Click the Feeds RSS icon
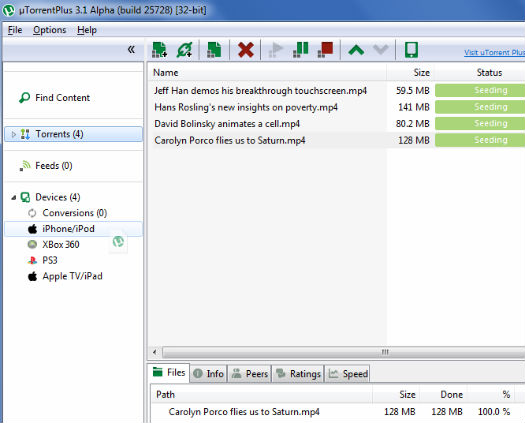 (x=24, y=166)
